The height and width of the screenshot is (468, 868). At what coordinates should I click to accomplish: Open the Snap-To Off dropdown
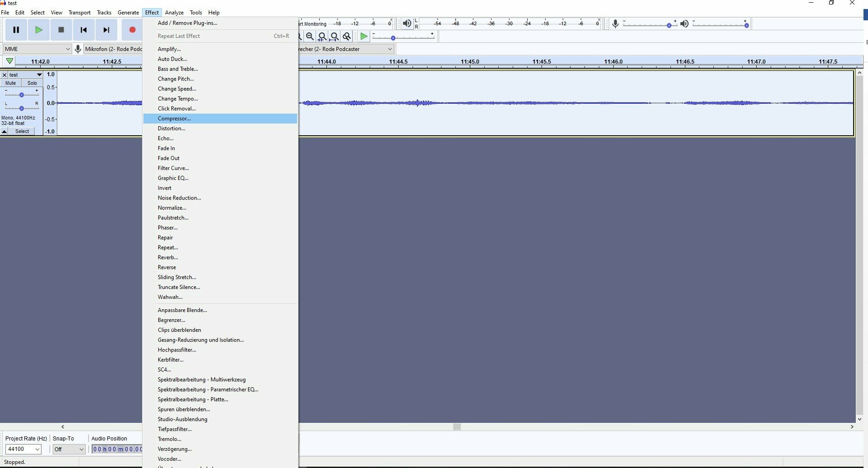[69, 449]
